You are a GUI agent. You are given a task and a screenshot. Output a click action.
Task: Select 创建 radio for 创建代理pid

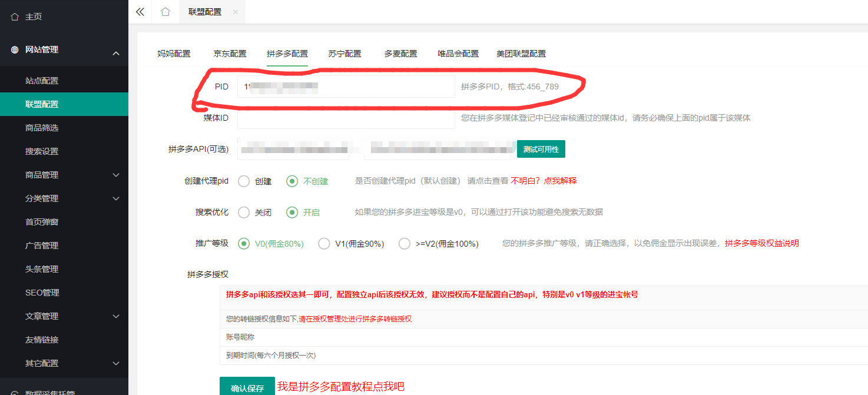(244, 181)
